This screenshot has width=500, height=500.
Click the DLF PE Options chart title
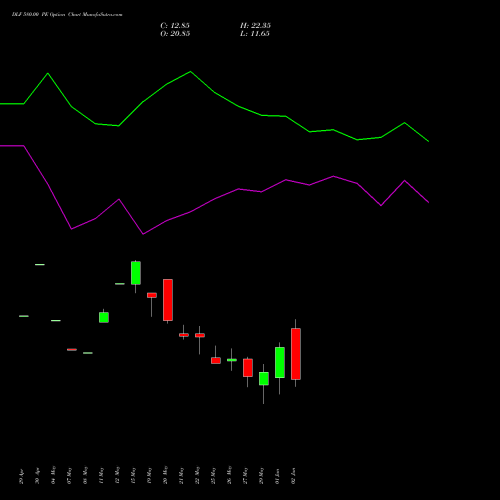point(67,15)
